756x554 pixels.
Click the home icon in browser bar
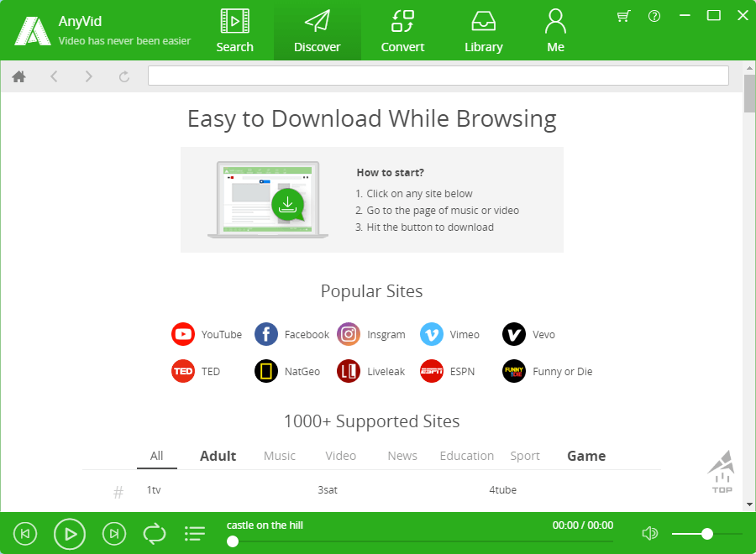pos(18,76)
